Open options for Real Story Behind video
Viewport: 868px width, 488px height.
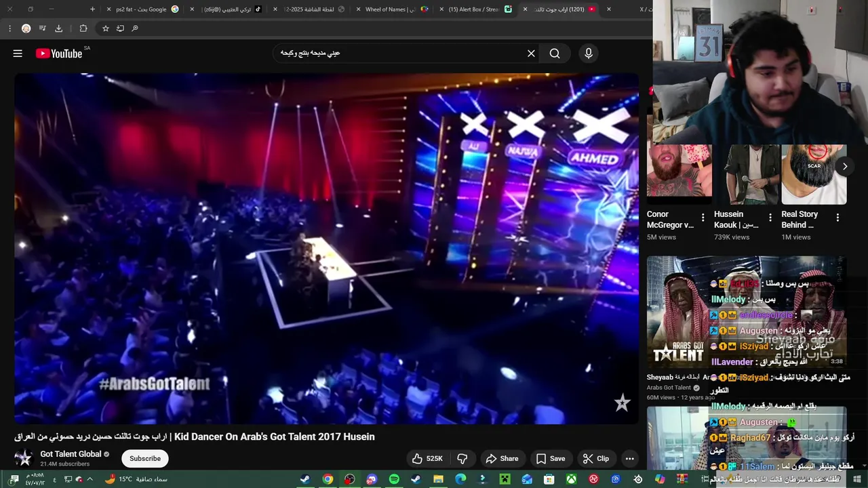click(x=837, y=218)
